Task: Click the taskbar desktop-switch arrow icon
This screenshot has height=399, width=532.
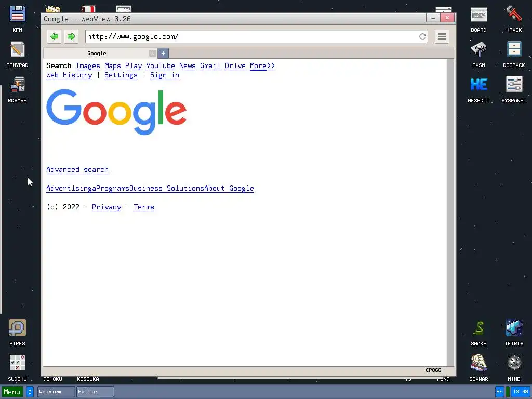Action: click(30, 392)
